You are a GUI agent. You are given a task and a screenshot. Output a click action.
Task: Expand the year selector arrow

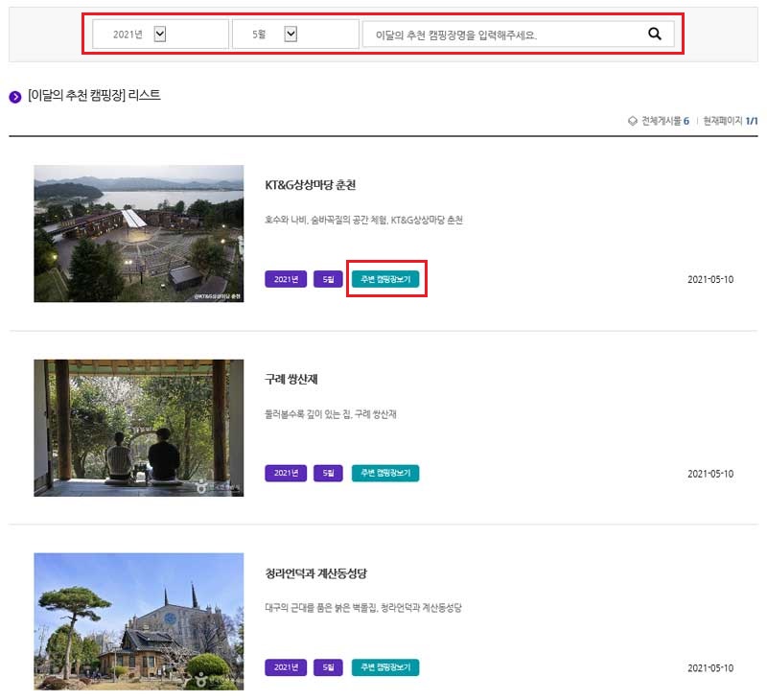tap(158, 33)
